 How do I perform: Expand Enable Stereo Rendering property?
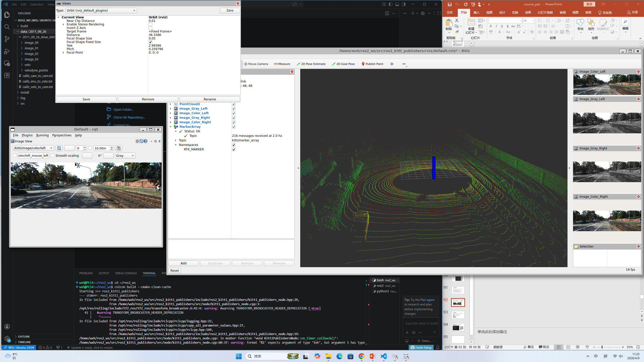pyautogui.click(x=63, y=24)
